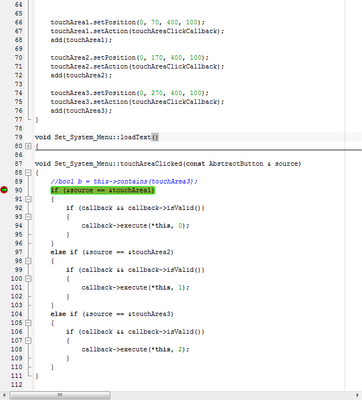The height and width of the screenshot is (400, 362).
Task: Click void Set_System_Menu::loadText() declaration
Action: [x=97, y=137]
